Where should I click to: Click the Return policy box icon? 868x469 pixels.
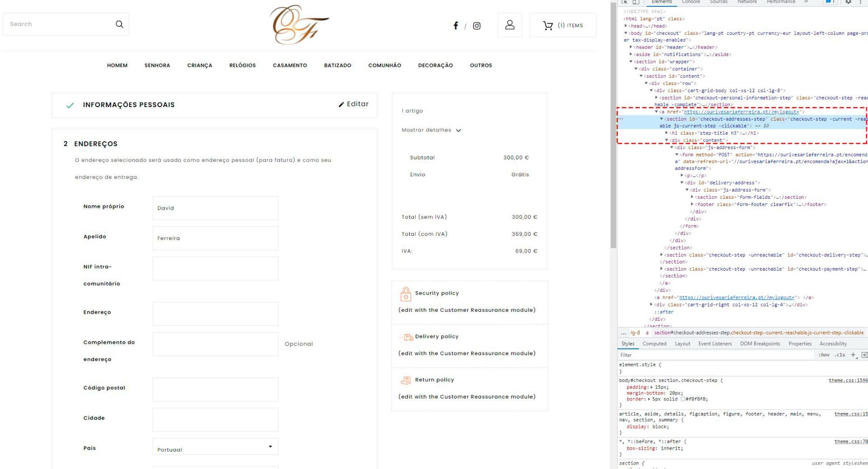click(x=406, y=380)
